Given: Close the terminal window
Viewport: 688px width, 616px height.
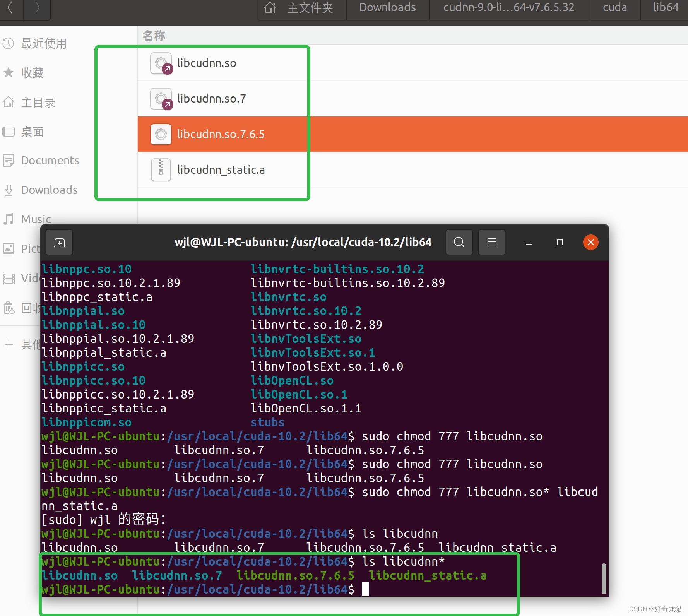Looking at the screenshot, I should [590, 242].
